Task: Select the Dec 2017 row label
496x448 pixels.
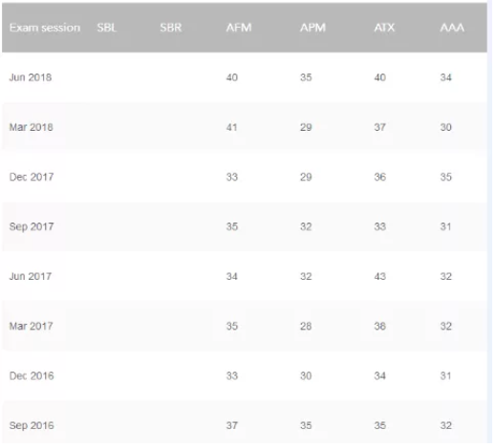Action: coord(32,177)
